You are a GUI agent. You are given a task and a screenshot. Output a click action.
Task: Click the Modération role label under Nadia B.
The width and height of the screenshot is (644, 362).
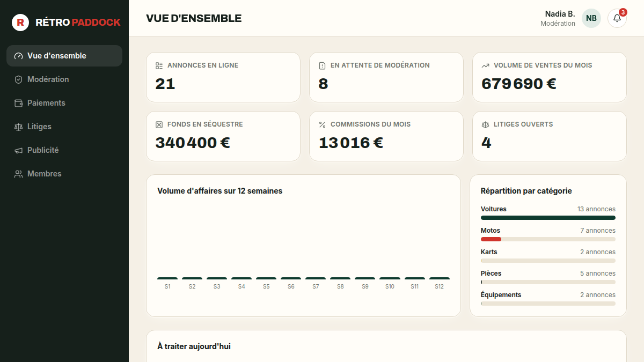pos(558,24)
